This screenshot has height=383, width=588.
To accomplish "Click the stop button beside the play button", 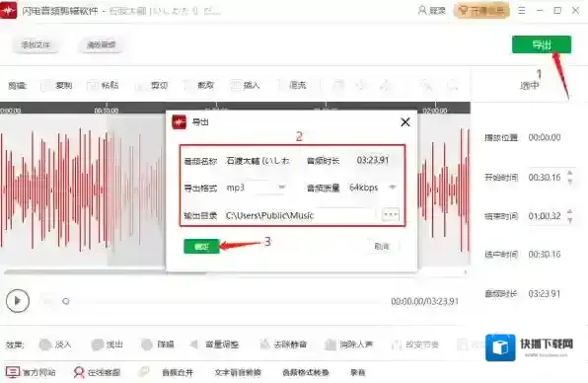I will [47, 301].
